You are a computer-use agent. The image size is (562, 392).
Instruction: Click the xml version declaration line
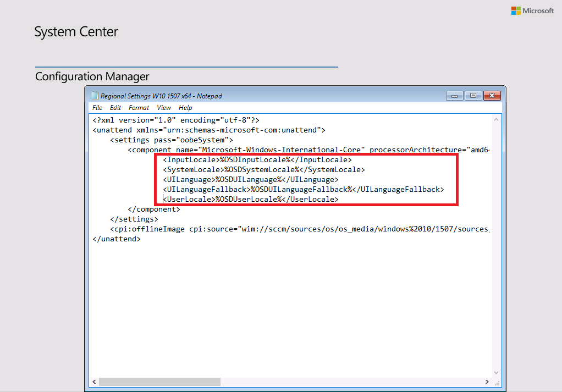click(176, 120)
